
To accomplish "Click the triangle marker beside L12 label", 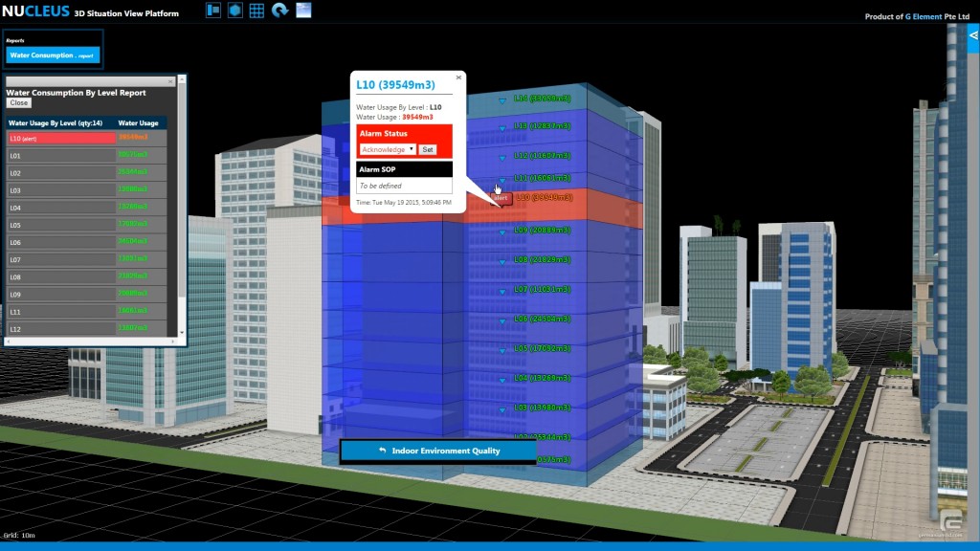I will pos(502,158).
